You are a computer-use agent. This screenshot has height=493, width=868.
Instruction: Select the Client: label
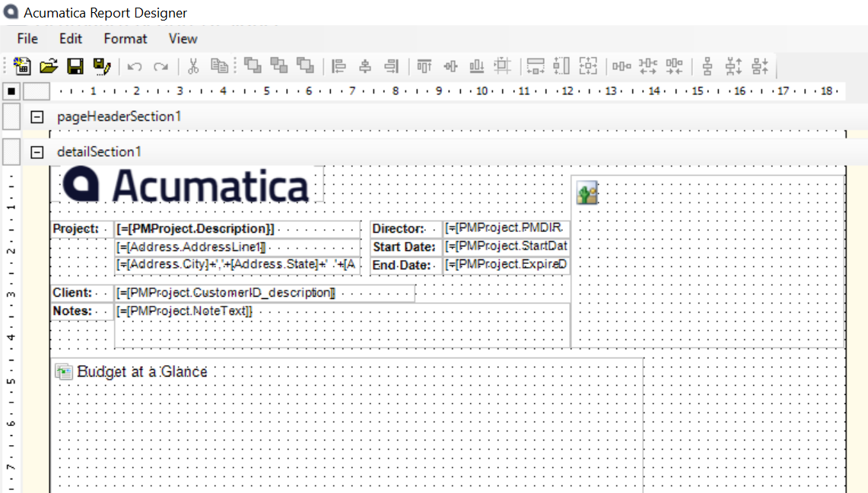[x=82, y=293]
